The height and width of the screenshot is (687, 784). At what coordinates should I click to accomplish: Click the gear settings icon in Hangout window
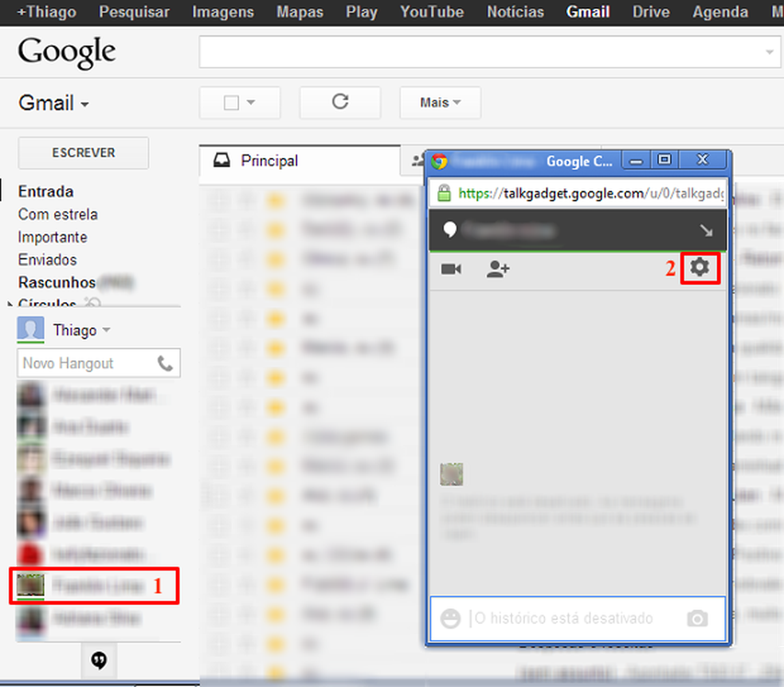[x=700, y=268]
